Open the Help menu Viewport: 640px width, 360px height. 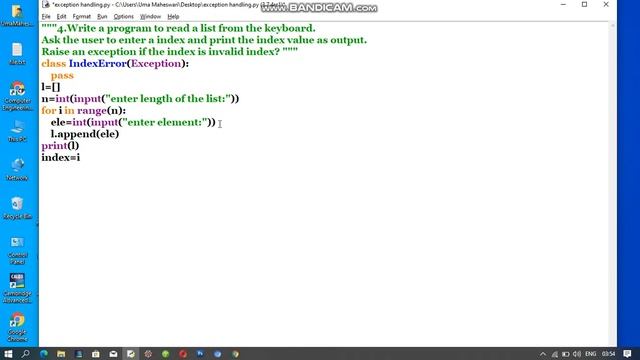pos(173,16)
